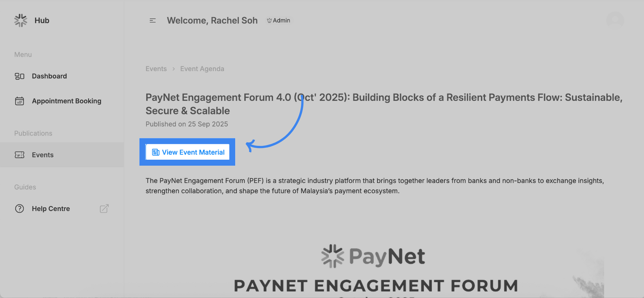Click the Hub title text
Image resolution: width=644 pixels, height=298 pixels.
pos(42,20)
